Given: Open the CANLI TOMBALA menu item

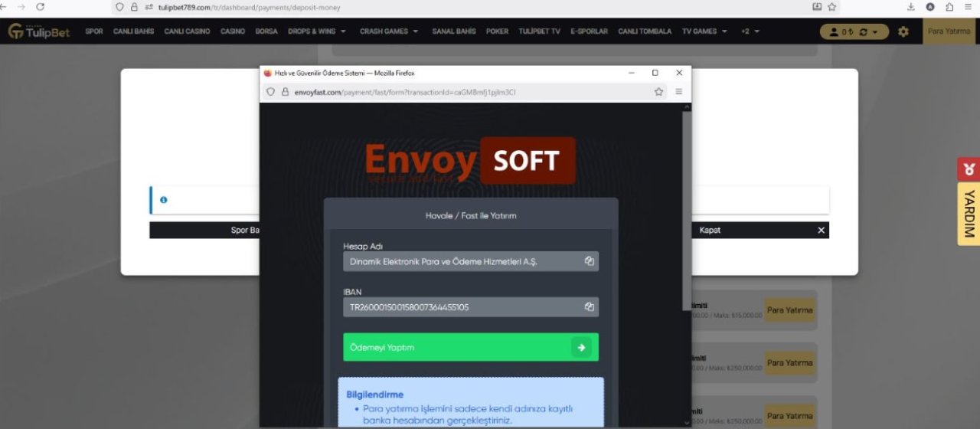Looking at the screenshot, I should 645,31.
